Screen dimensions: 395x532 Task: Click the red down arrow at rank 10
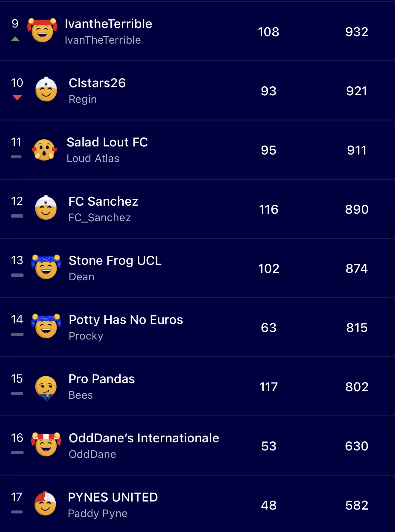pos(17,97)
